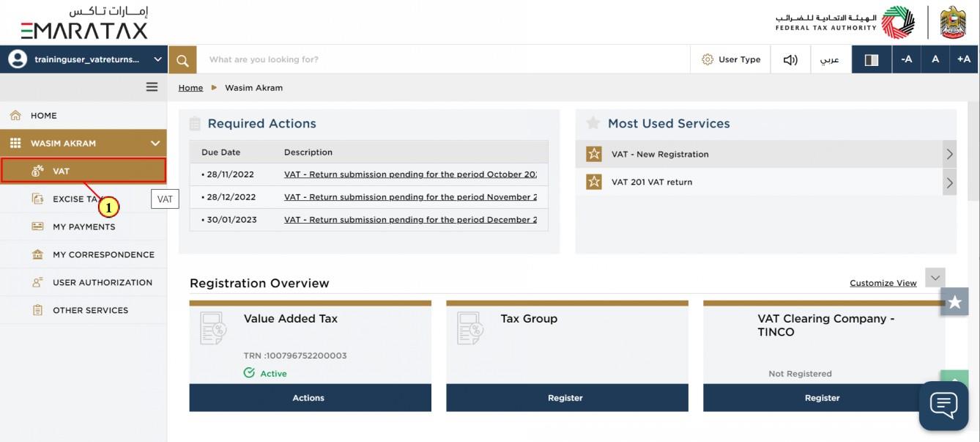Increase font size with +A
The width and height of the screenshot is (980, 442).
[964, 59]
